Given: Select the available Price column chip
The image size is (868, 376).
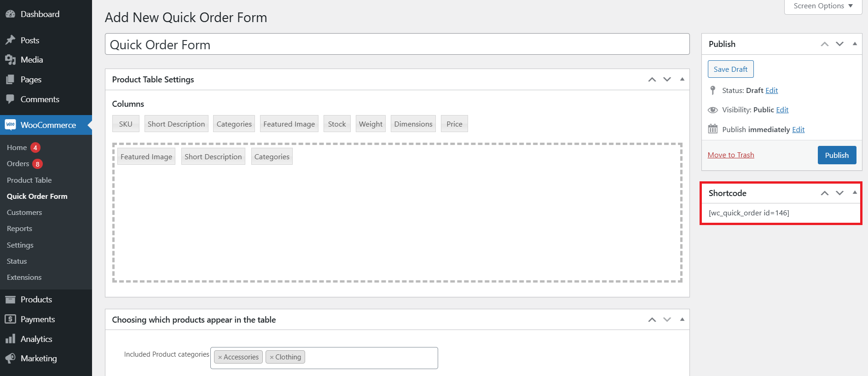Looking at the screenshot, I should coord(454,124).
